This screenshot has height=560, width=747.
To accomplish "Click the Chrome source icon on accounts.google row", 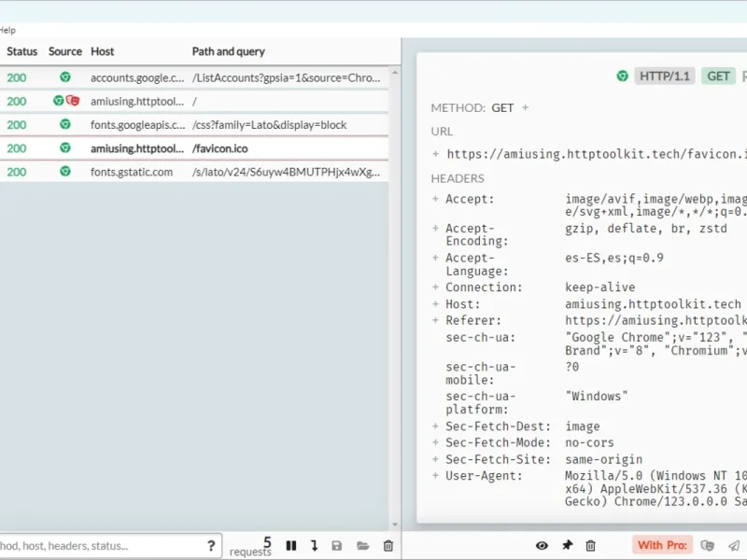I will [65, 77].
